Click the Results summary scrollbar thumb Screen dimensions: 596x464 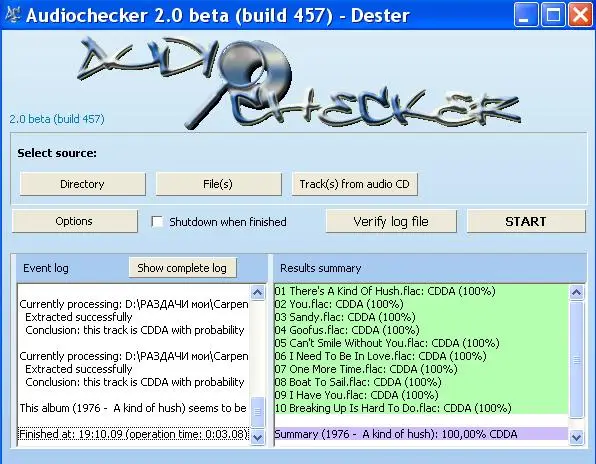point(576,360)
